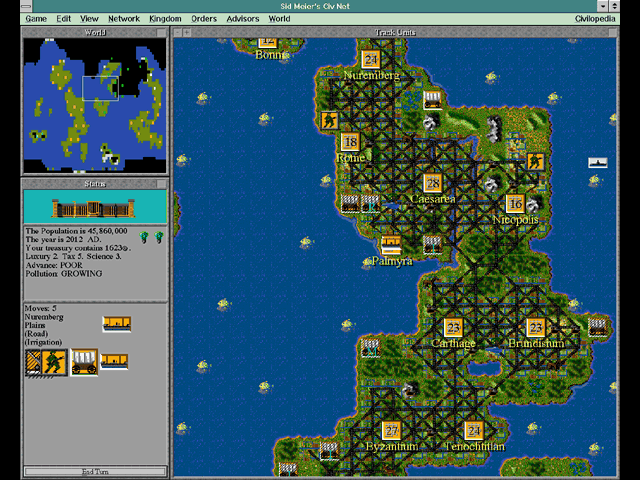
Task: Click the Status panel corner box
Action: 162,184
